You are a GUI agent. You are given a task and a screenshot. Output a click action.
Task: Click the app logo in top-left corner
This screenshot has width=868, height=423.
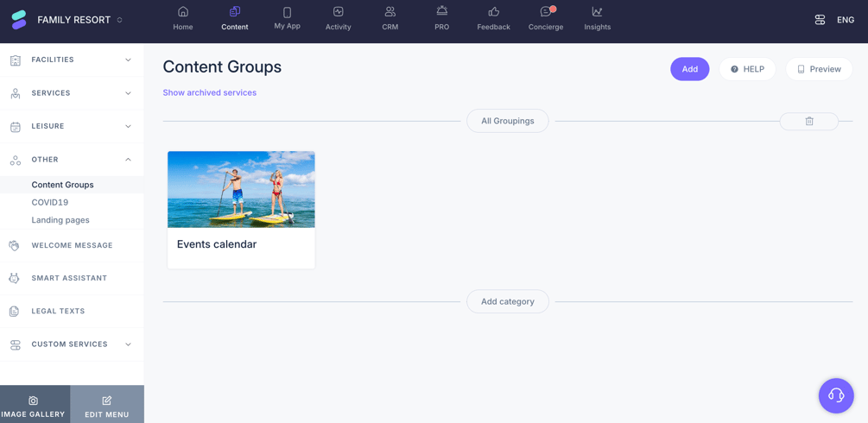18,20
